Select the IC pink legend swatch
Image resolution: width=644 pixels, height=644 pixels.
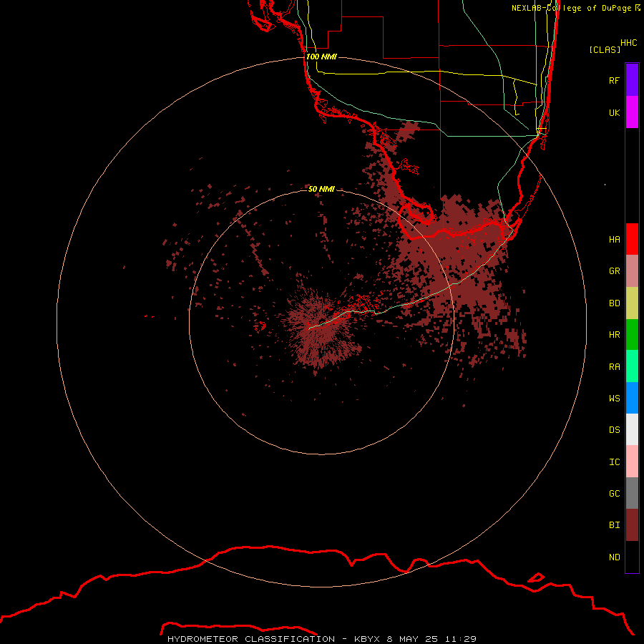pyautogui.click(x=632, y=462)
